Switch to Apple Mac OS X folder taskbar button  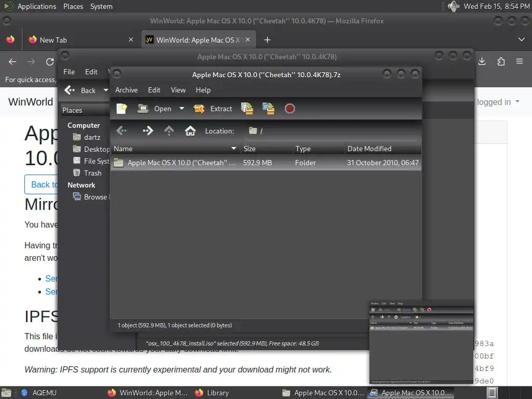(323, 393)
